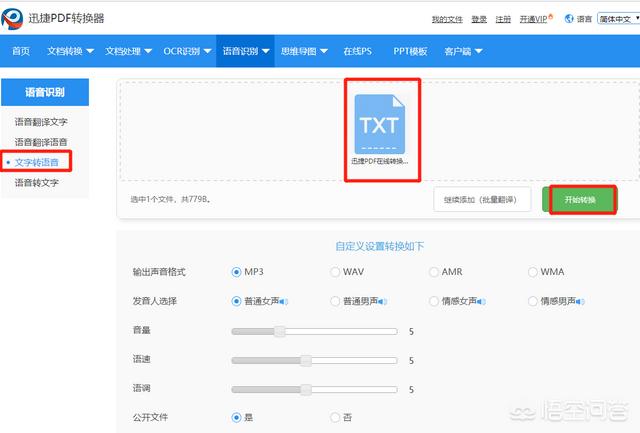Set 公开文件 to 否
The height and width of the screenshot is (433, 640).
(x=335, y=417)
